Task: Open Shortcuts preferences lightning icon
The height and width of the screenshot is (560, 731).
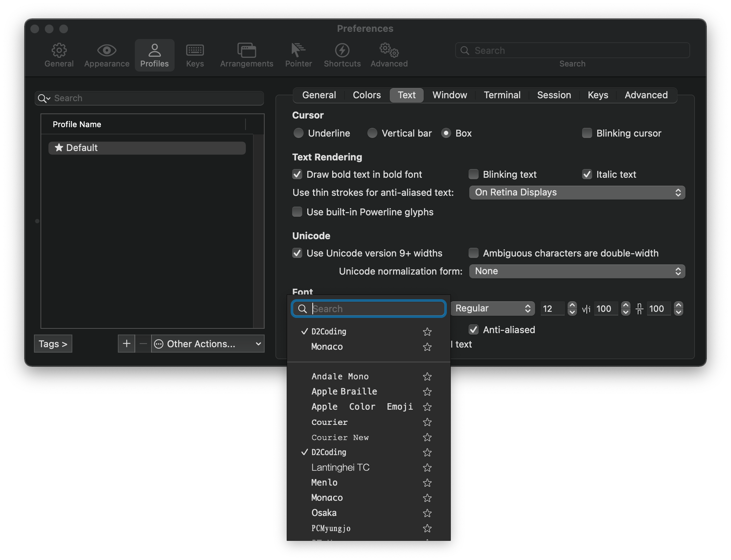Action: click(x=342, y=51)
